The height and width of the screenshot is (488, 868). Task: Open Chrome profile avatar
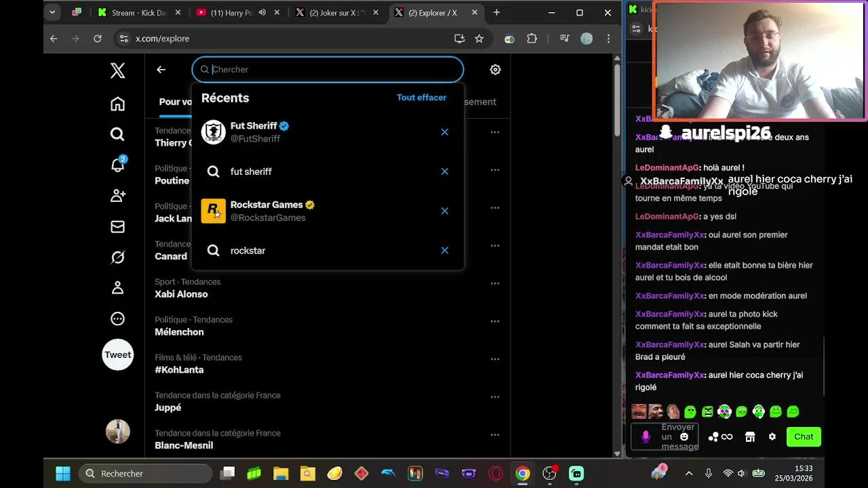[x=587, y=39]
